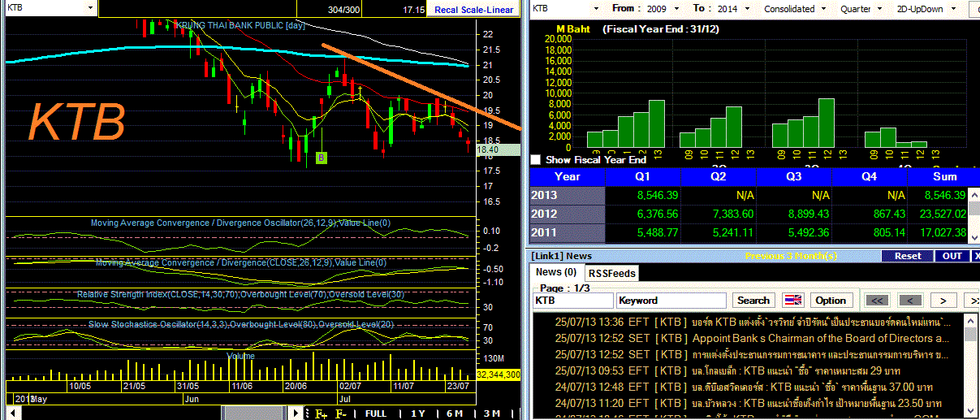Click the news list vertical scrollbar
The width and height of the screenshot is (980, 420).
click(971, 367)
